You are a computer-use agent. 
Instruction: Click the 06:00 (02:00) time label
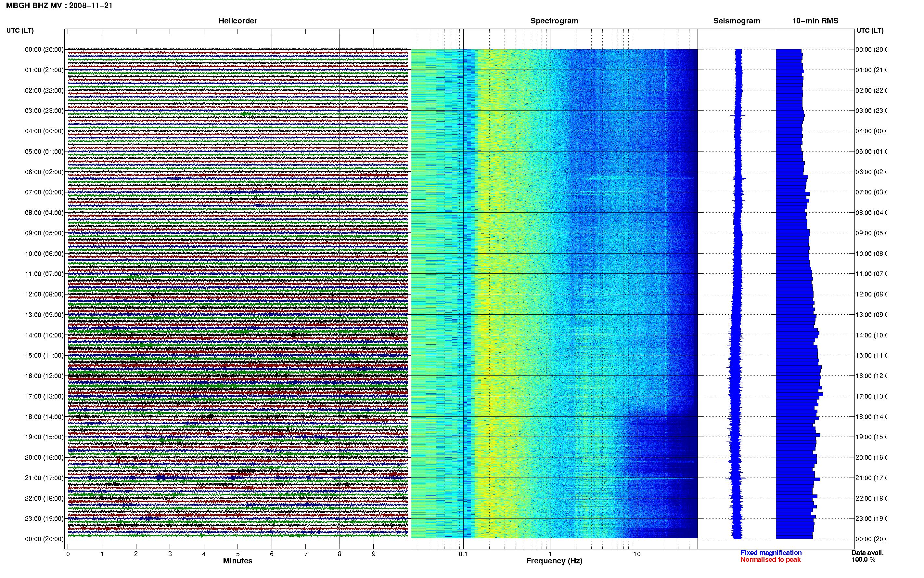[44, 172]
